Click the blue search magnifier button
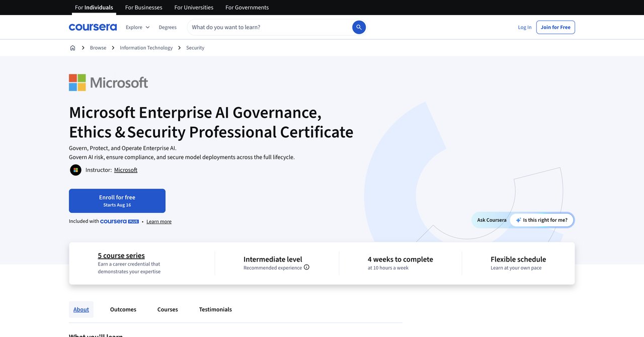This screenshot has width=644, height=337. coord(359,27)
